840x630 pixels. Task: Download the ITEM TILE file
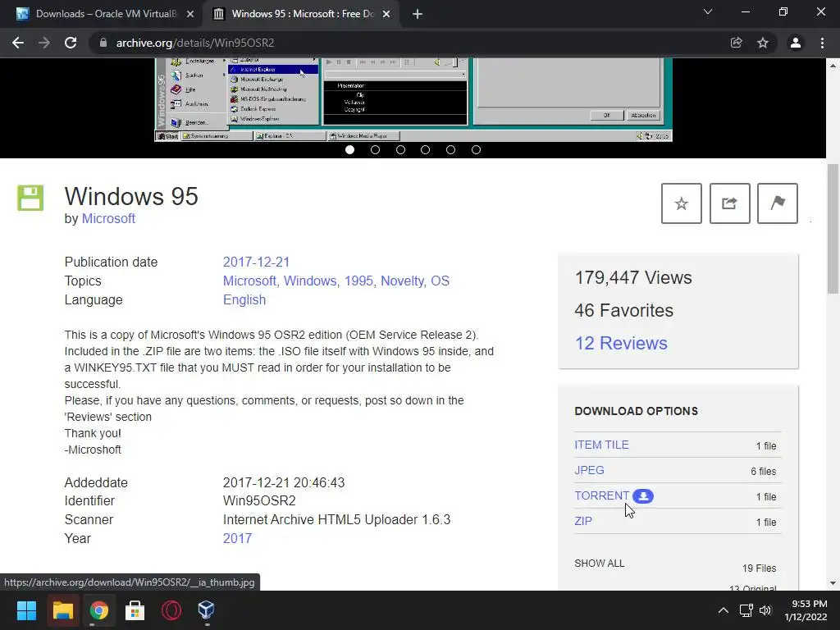[x=601, y=445]
